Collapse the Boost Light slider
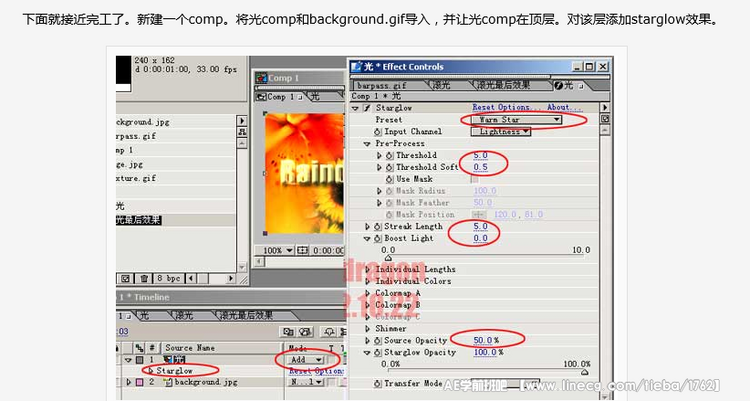 pos(367,238)
